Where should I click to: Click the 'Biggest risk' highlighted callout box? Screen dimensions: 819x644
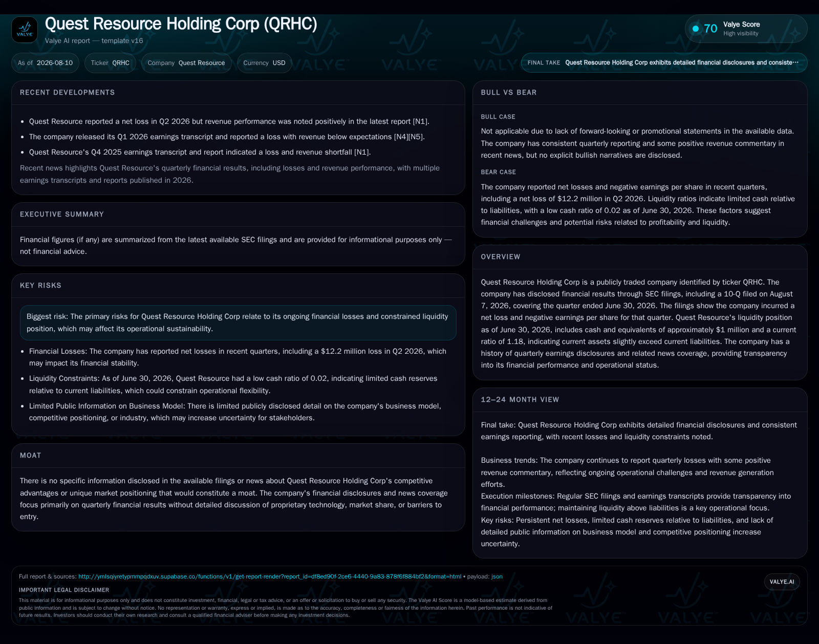point(238,323)
